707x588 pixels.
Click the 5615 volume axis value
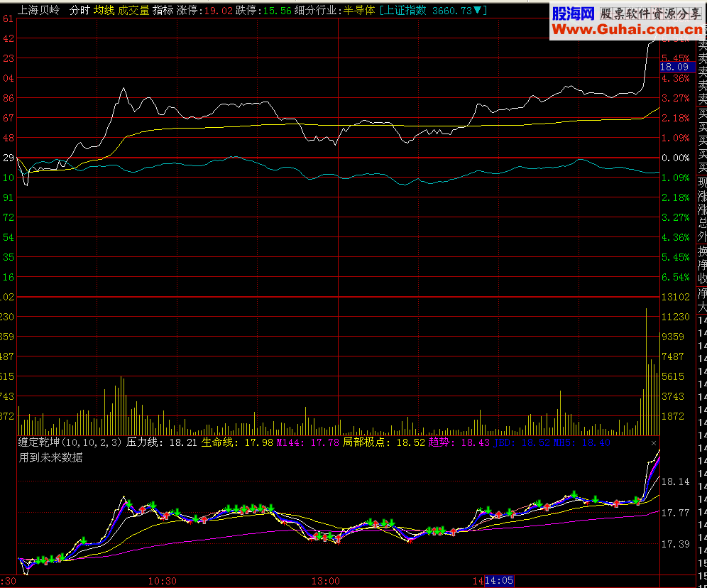673,376
